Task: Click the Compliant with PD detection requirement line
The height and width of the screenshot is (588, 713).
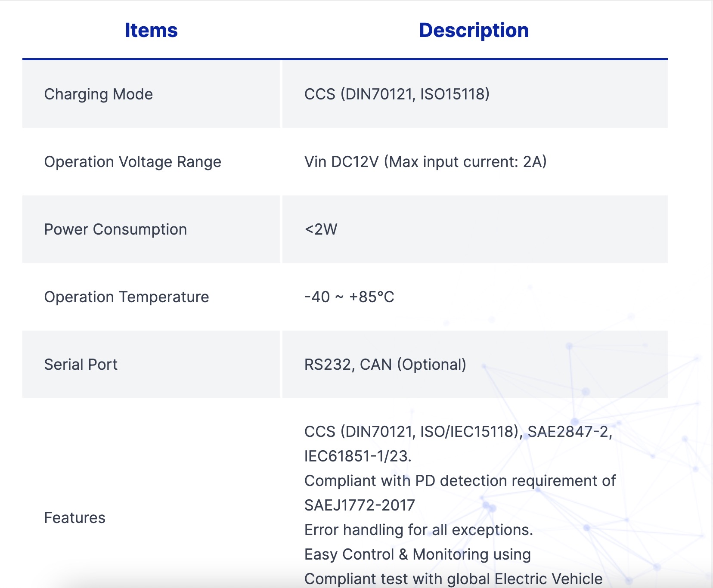Action: click(460, 481)
